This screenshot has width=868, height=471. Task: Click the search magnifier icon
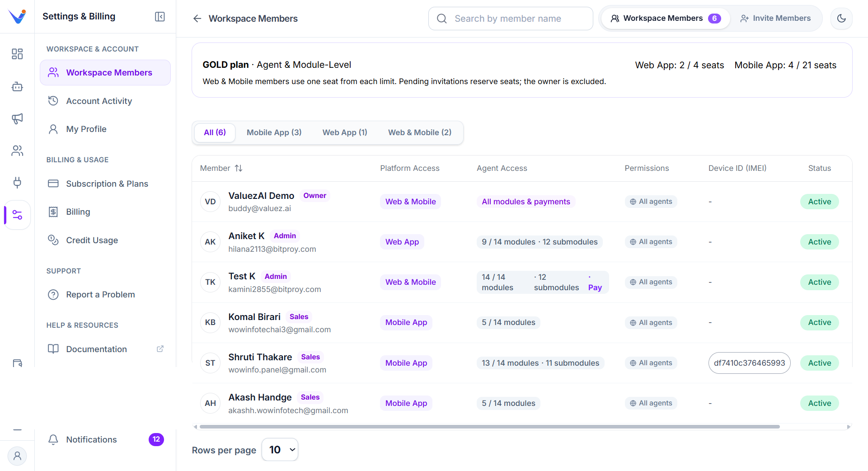[x=442, y=19]
